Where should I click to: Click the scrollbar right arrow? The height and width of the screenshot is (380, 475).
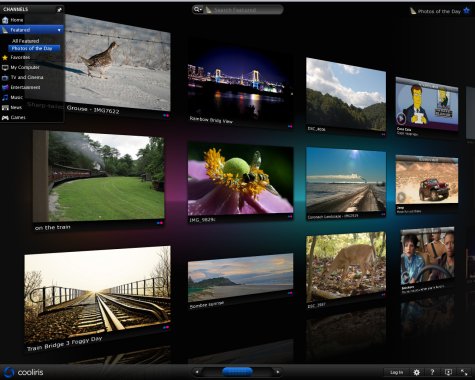pos(277,372)
